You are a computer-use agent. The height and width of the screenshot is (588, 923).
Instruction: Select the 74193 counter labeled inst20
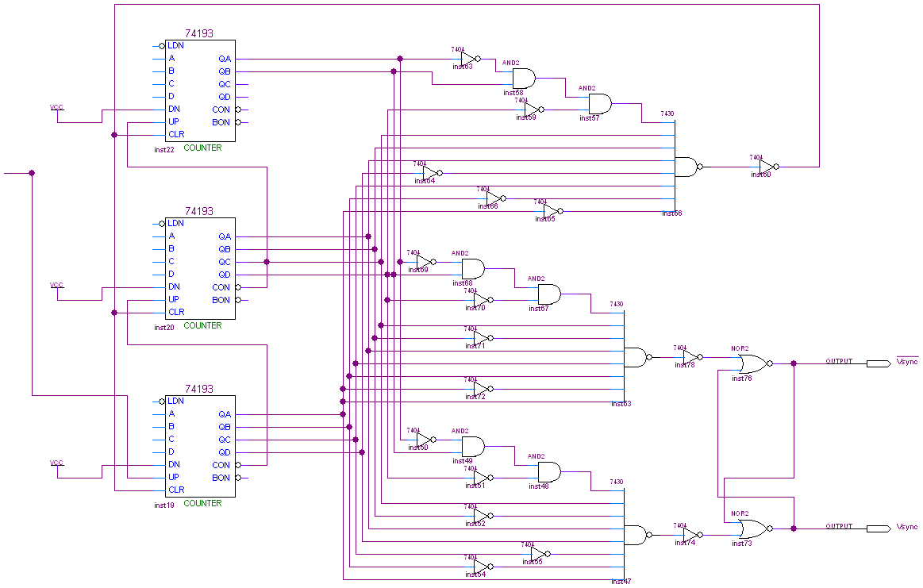coord(200,268)
